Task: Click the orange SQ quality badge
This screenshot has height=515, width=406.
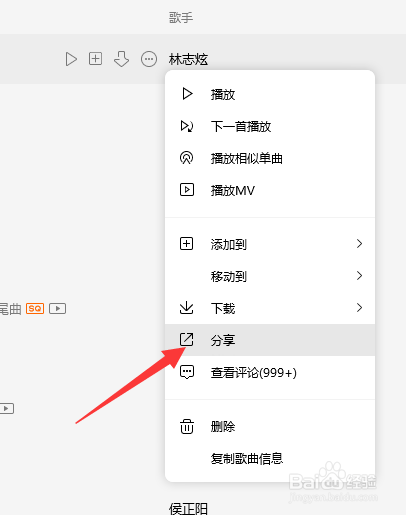Action: (x=35, y=308)
